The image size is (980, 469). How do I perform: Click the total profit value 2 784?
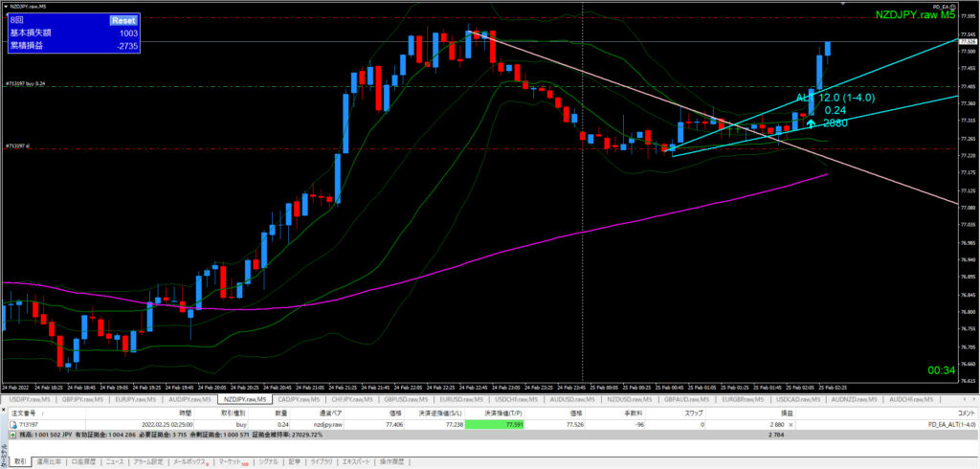777,434
